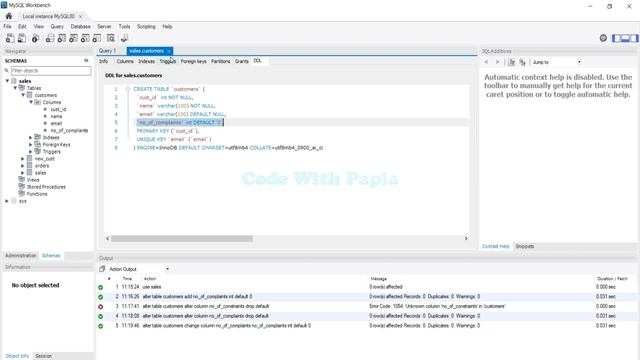The height and width of the screenshot is (360, 640).
Task: Click the output panel copy icon
Action: tap(102, 269)
